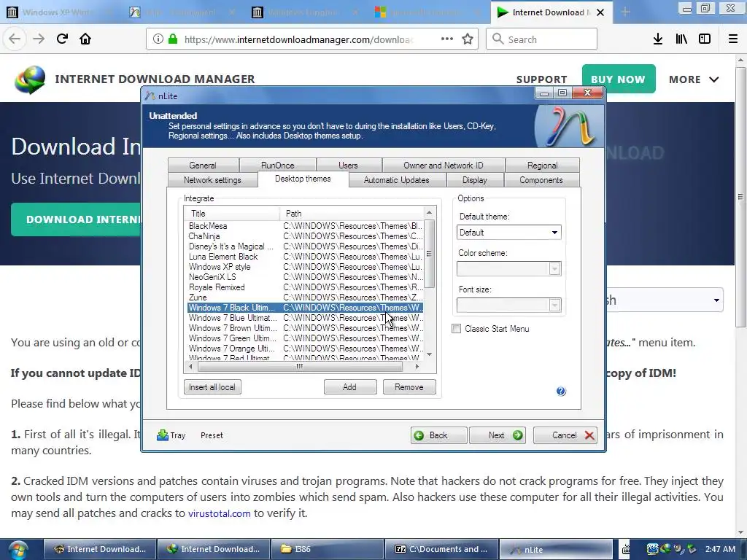
Task: Open the Firefox downloads arrow icon
Action: pyautogui.click(x=658, y=39)
